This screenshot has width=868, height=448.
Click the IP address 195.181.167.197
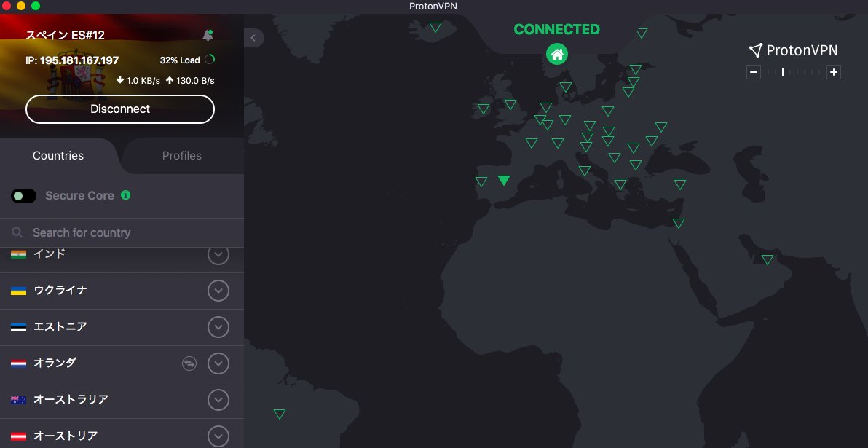click(79, 60)
